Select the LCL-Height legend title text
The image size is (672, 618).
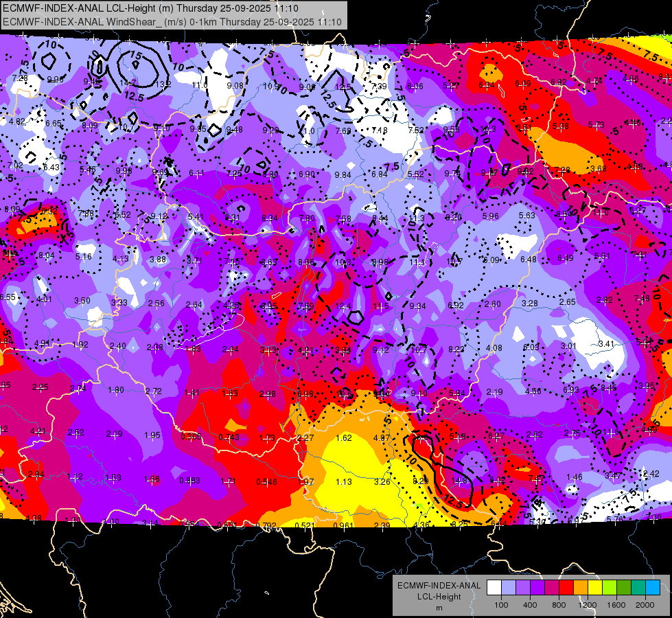[x=439, y=596]
